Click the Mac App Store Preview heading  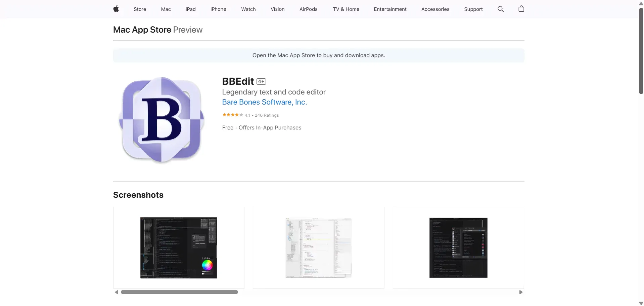[158, 30]
